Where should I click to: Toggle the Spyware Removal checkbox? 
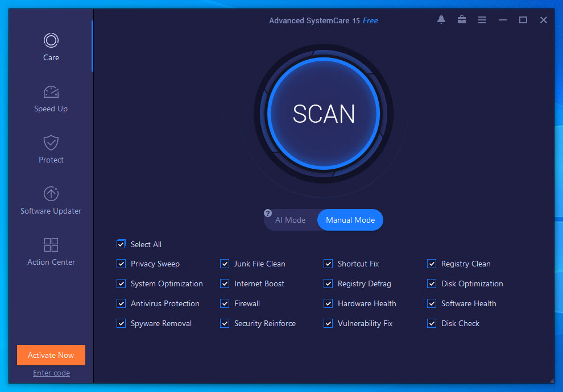121,323
